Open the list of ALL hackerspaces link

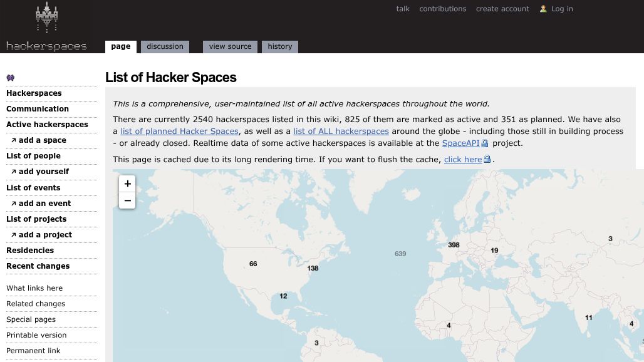pos(341,132)
